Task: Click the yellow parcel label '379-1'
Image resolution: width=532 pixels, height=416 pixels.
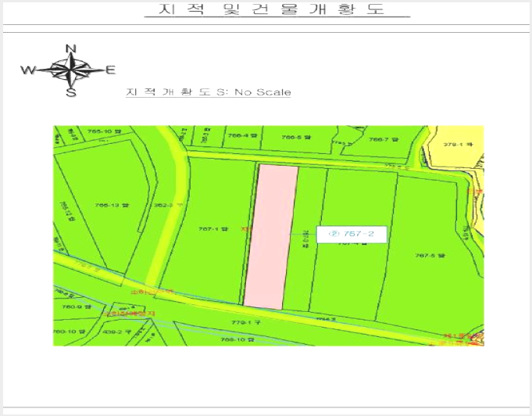Action: (458, 145)
